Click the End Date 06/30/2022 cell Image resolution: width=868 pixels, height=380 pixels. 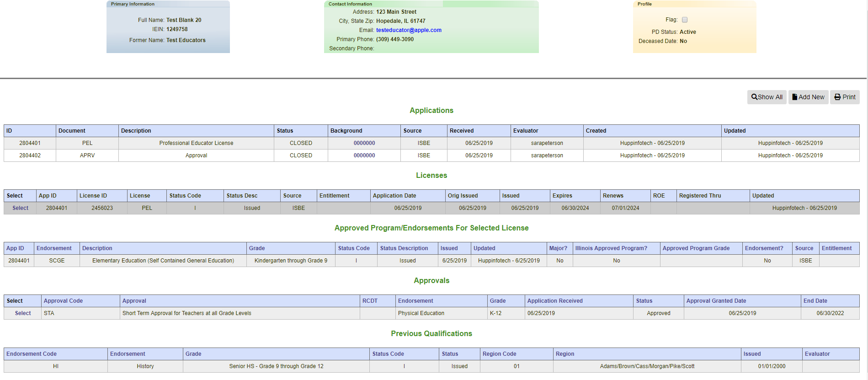(x=830, y=313)
